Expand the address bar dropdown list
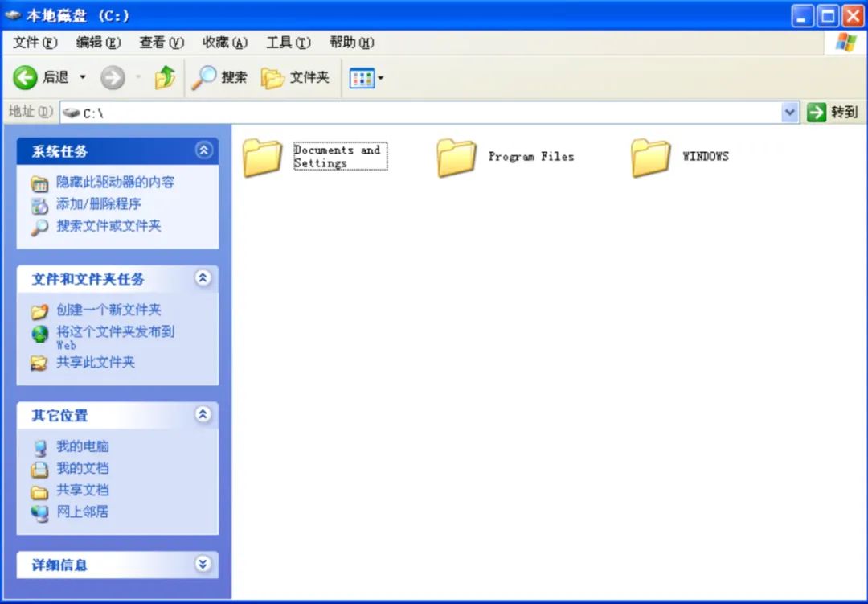This screenshot has height=604, width=868. coord(790,113)
